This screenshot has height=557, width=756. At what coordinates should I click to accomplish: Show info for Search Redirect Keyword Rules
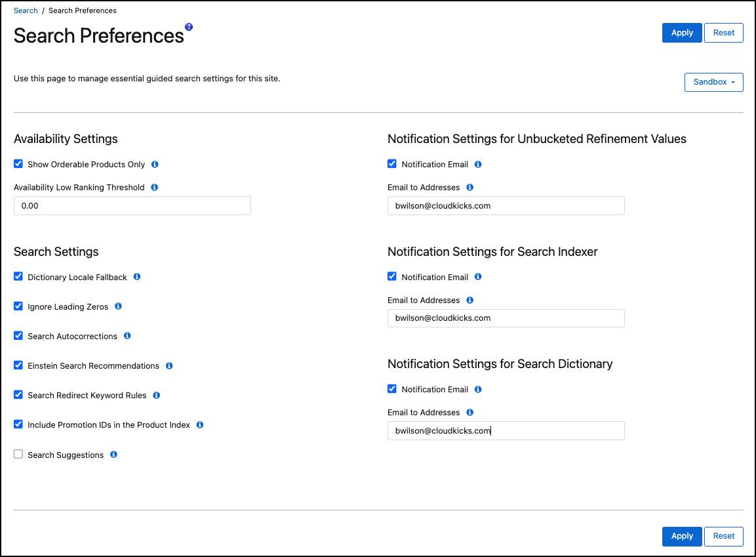point(156,395)
